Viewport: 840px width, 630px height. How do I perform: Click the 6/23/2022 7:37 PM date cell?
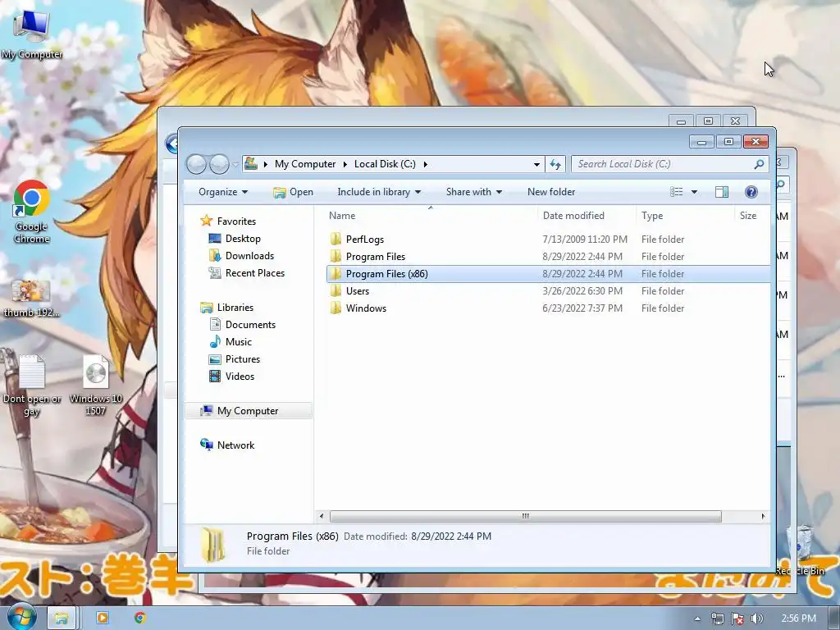582,308
